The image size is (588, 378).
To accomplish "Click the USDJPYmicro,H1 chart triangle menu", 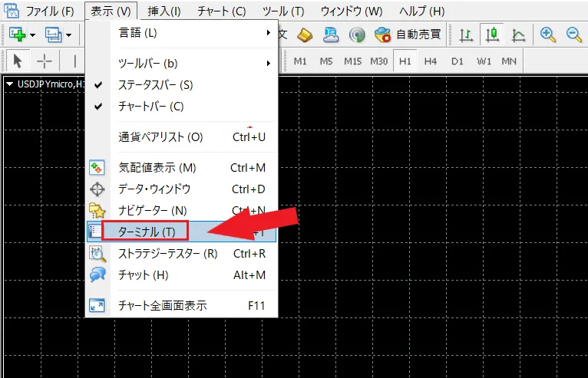I will [x=10, y=84].
